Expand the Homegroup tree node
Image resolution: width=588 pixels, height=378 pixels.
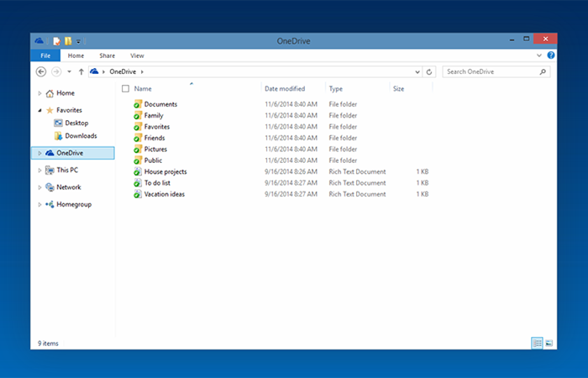(39, 204)
